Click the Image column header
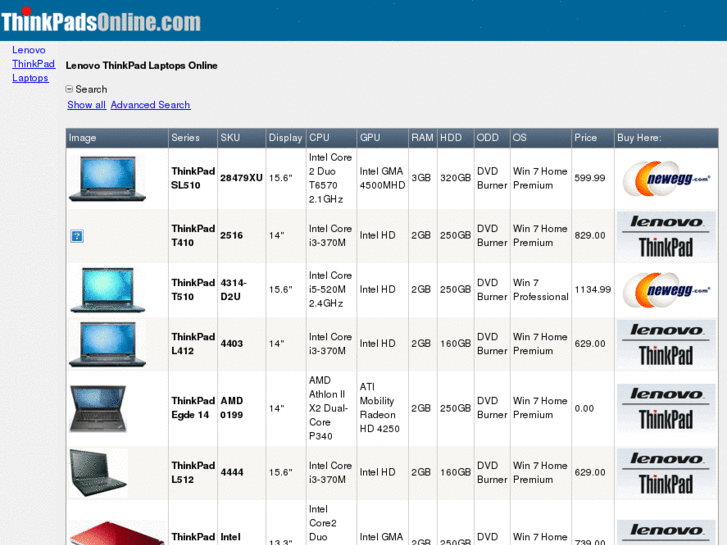This screenshot has width=727, height=545. 117,138
